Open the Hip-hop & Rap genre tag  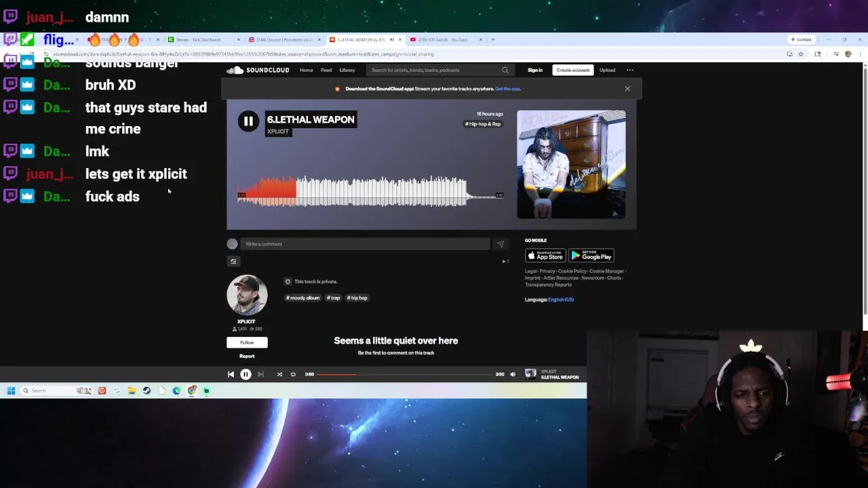click(x=483, y=124)
